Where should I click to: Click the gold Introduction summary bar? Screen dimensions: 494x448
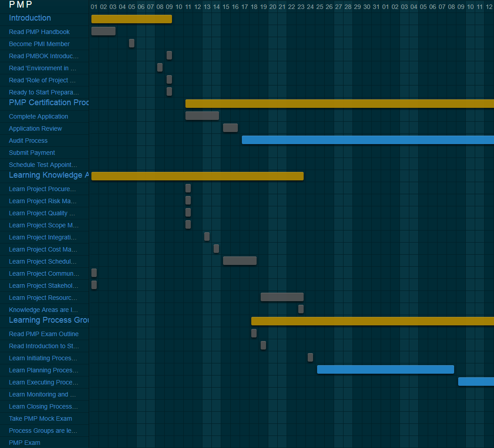pyautogui.click(x=131, y=19)
